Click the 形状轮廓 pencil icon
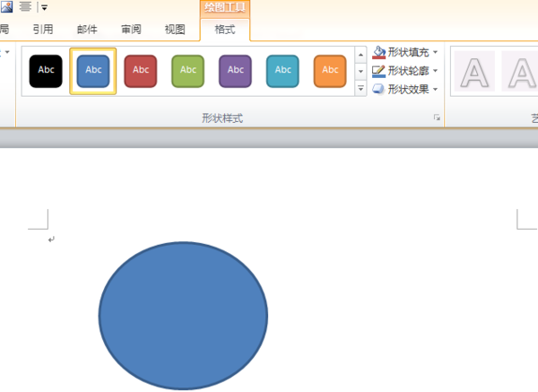This screenshot has width=538, height=392. (378, 71)
